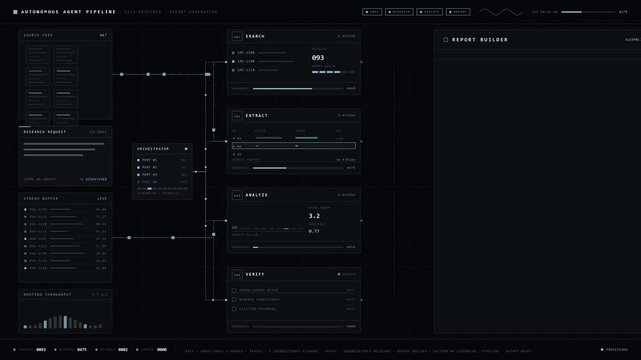
Task: Select the SOURCE FEED panel title
Action: [38, 35]
